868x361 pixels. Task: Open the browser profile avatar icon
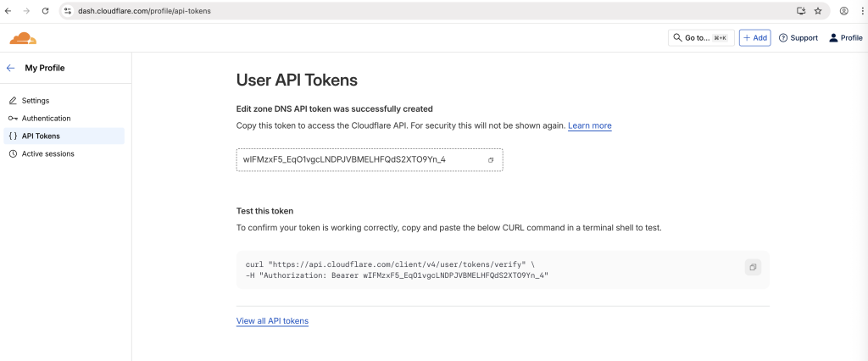click(x=844, y=11)
